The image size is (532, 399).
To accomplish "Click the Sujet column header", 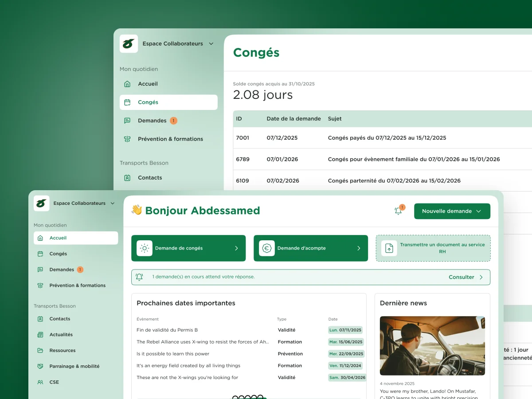I will tap(335, 119).
